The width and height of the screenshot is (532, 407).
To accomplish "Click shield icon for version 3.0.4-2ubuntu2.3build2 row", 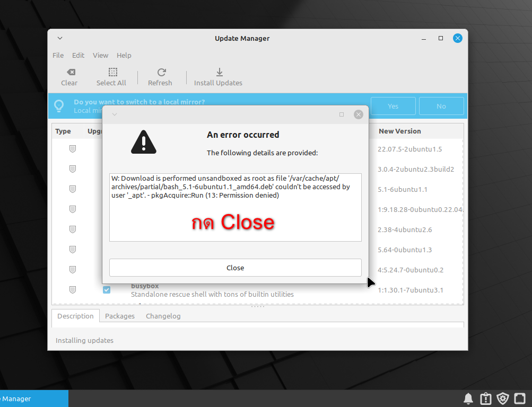I will point(73,169).
